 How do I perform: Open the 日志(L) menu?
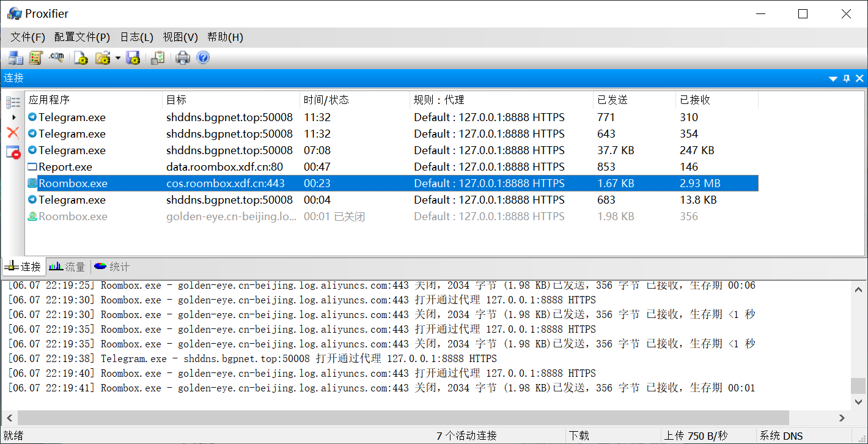136,37
